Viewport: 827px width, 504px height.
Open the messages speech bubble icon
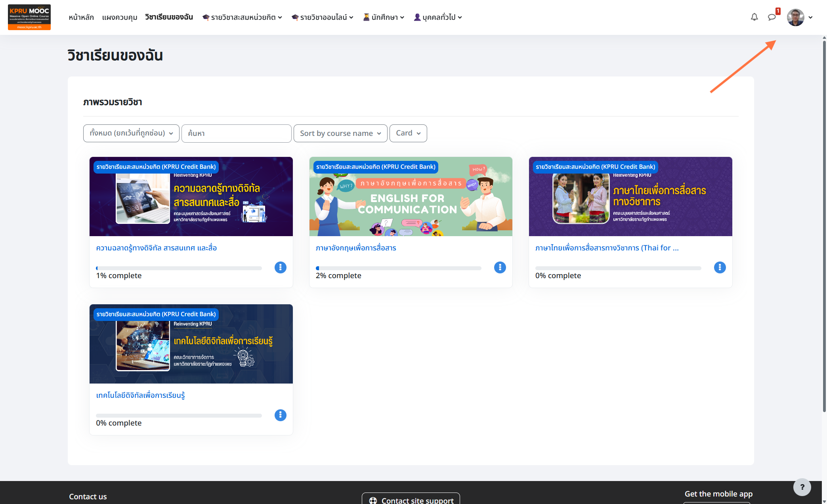(x=772, y=17)
